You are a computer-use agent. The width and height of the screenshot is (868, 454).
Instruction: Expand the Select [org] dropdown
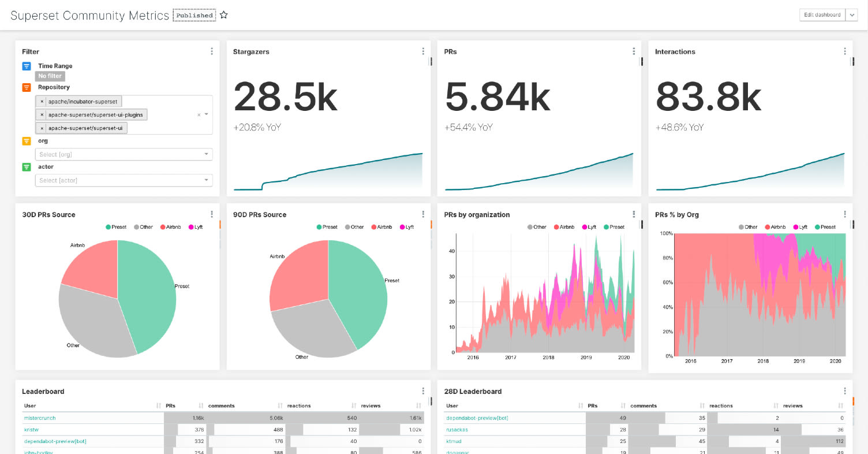(x=124, y=154)
